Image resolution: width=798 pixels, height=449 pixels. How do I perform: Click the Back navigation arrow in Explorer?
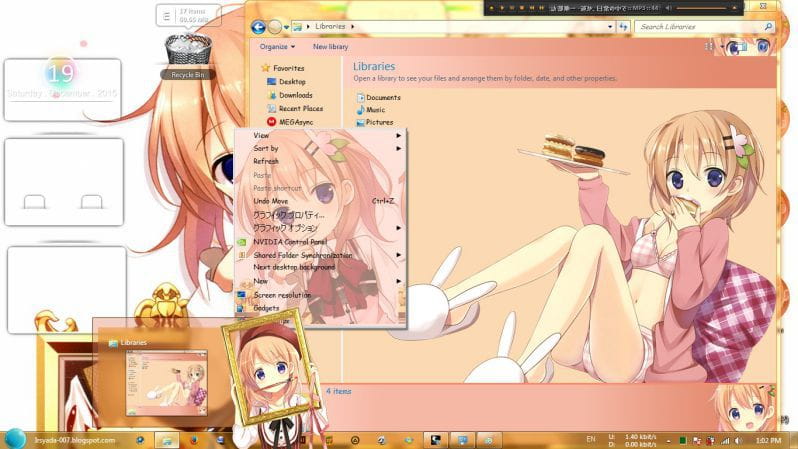click(258, 27)
